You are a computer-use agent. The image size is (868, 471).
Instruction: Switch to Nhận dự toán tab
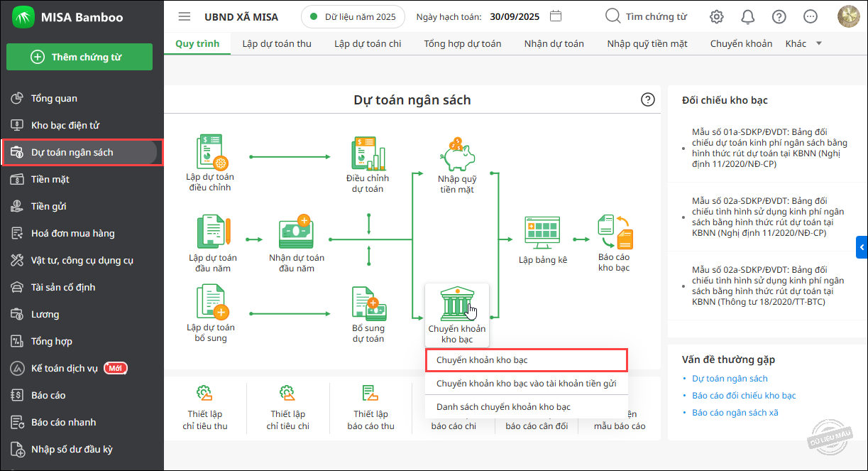click(554, 43)
